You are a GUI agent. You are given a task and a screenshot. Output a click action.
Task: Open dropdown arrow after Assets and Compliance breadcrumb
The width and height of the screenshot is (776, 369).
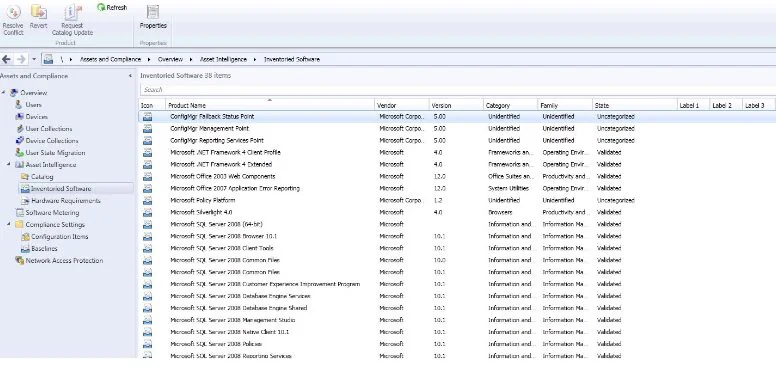(x=149, y=59)
